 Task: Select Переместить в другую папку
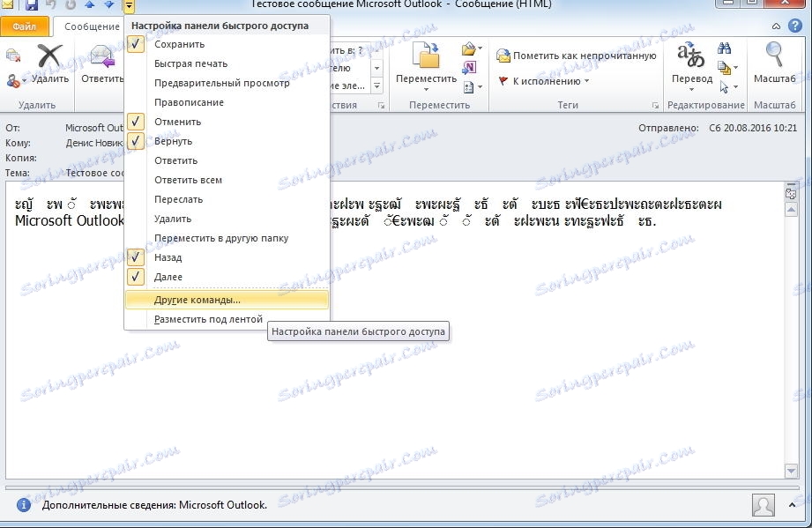point(227,239)
